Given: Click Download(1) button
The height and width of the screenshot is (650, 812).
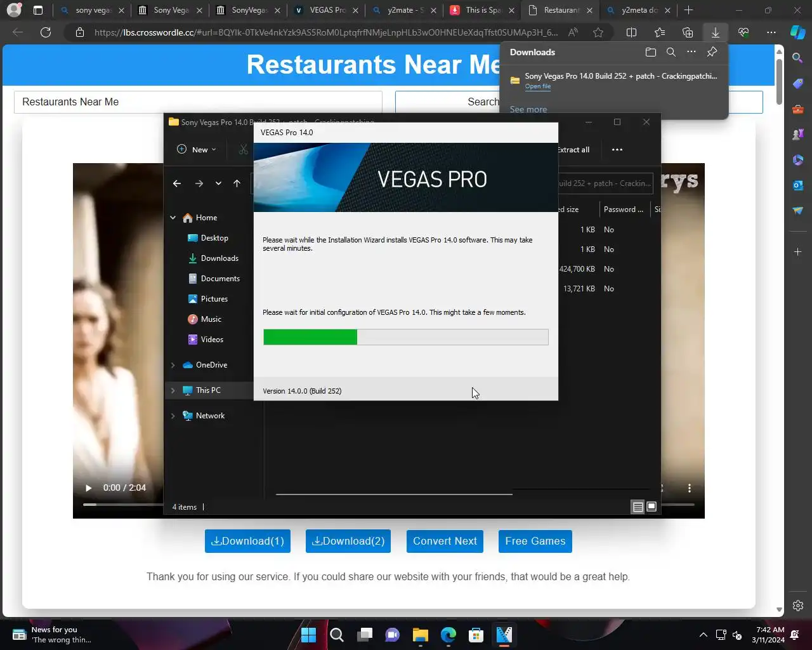Looking at the screenshot, I should (x=247, y=541).
